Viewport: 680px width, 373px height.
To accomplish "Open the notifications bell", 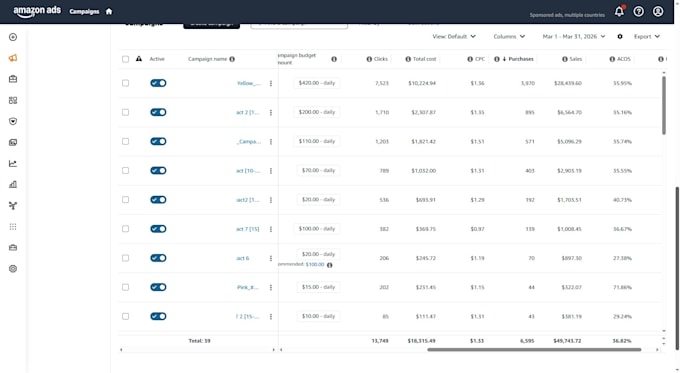I will click(619, 11).
